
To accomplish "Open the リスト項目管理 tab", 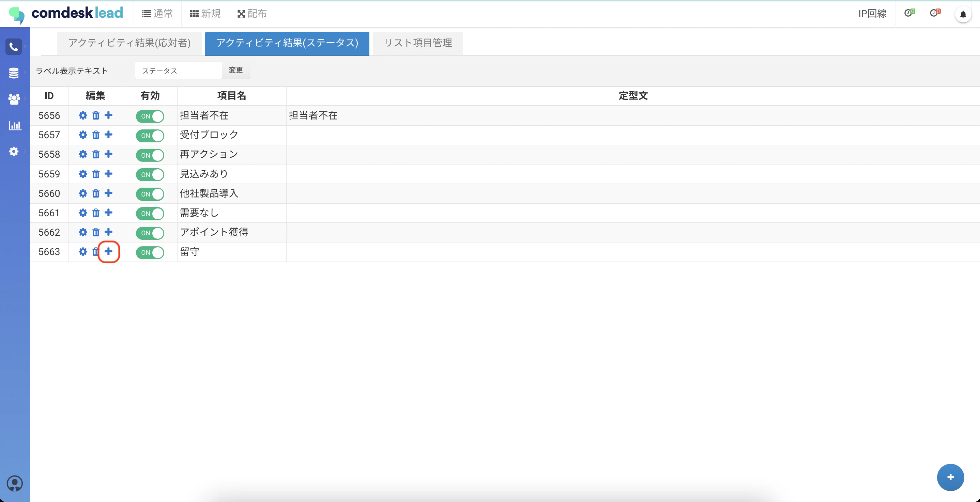I will coord(418,43).
